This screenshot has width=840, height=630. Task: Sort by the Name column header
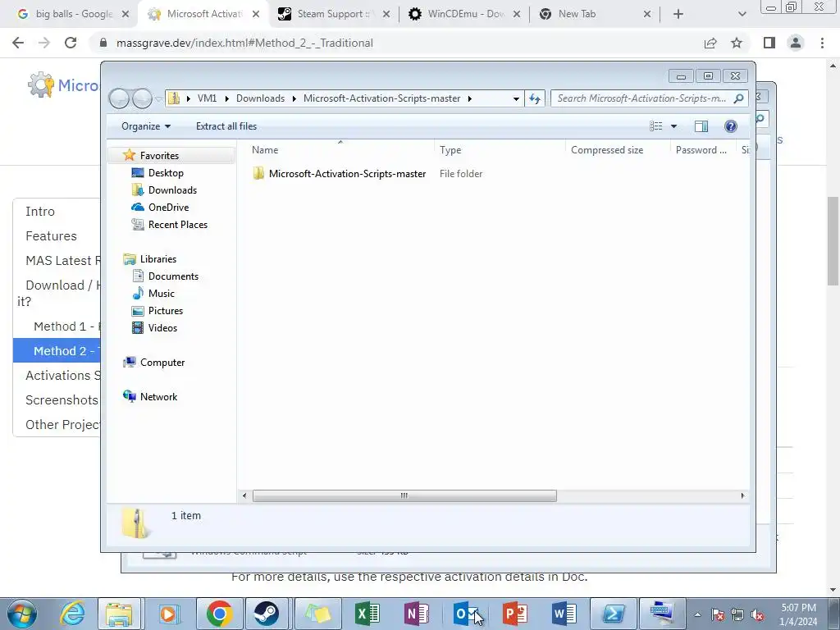tap(265, 150)
